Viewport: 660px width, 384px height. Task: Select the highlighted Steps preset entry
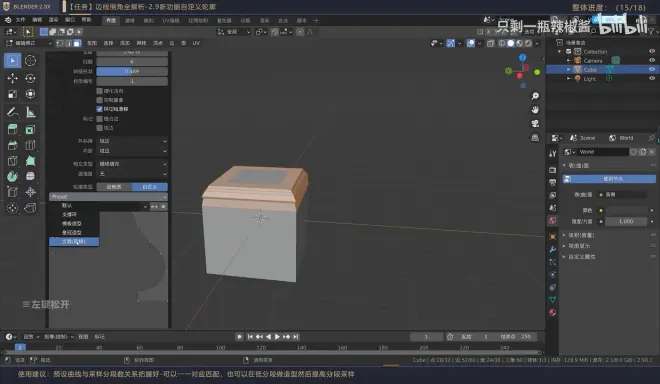click(74, 242)
